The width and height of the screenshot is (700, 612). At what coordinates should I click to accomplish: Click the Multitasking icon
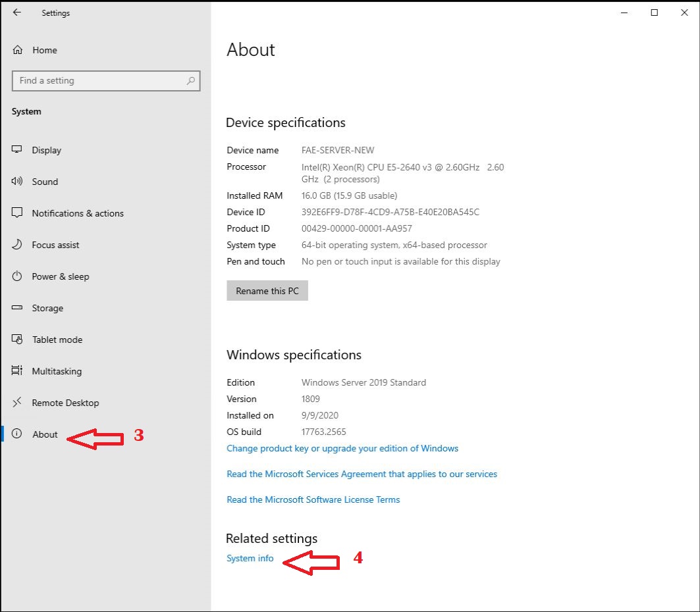(17, 370)
